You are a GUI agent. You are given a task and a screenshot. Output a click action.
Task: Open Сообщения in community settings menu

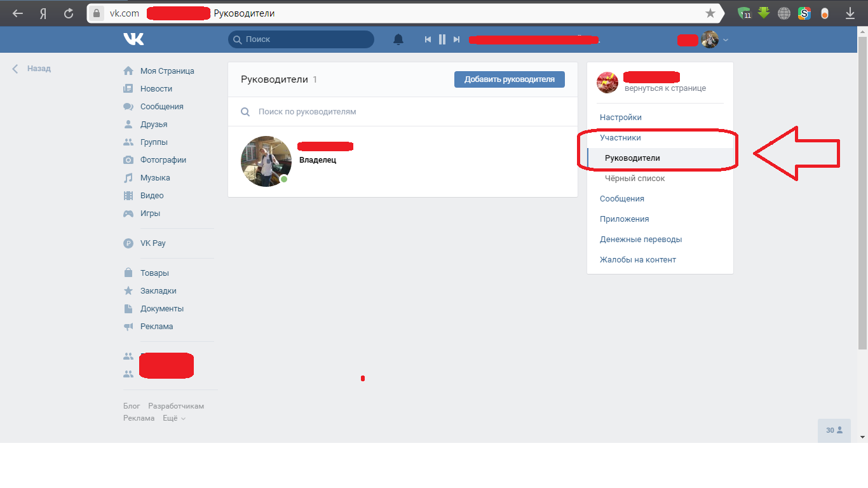pyautogui.click(x=622, y=199)
